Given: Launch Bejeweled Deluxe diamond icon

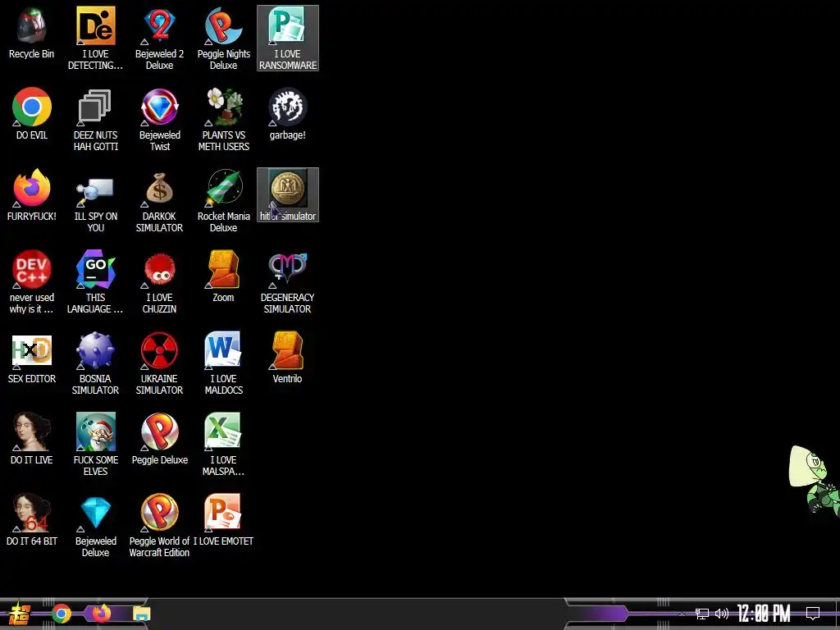Looking at the screenshot, I should click(95, 526).
